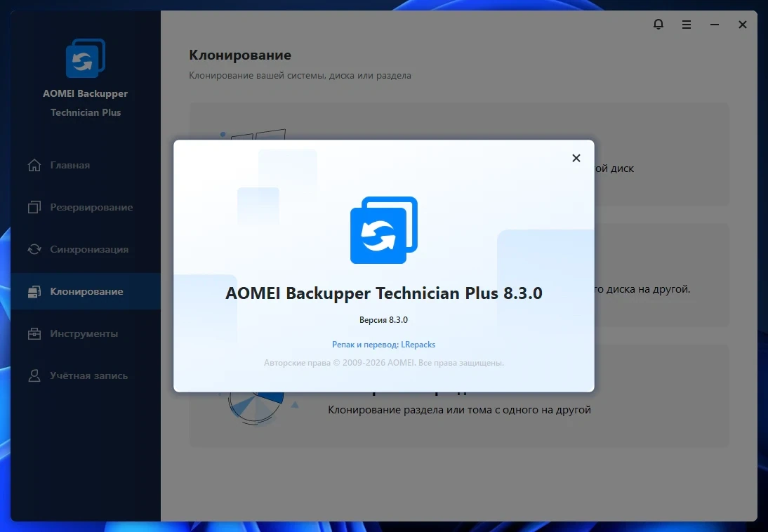Minimize the AOMEI Backupper window
Screen dimensions: 768x532
715,25
